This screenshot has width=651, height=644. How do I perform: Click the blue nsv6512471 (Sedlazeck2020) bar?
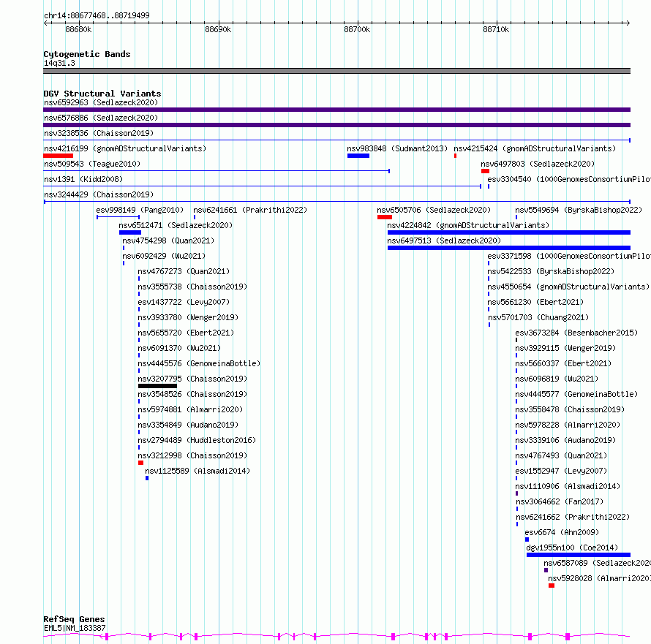pos(130,232)
